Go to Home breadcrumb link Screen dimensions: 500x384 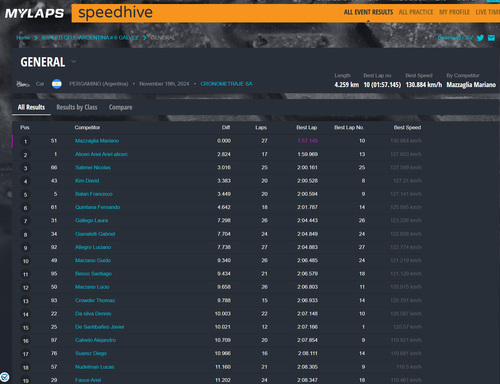(23, 38)
